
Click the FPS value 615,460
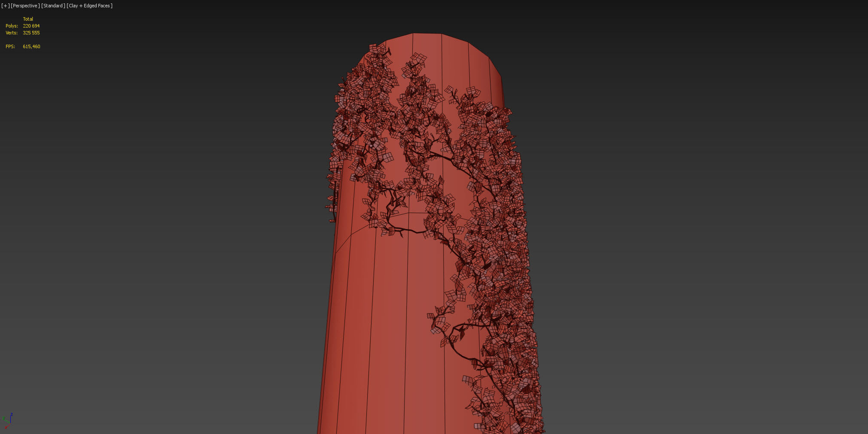coord(31,46)
